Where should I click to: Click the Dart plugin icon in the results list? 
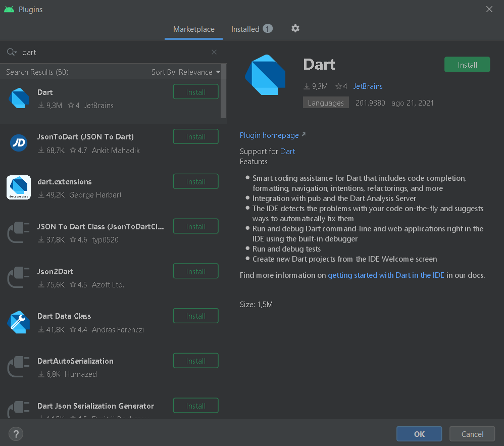[19, 98]
